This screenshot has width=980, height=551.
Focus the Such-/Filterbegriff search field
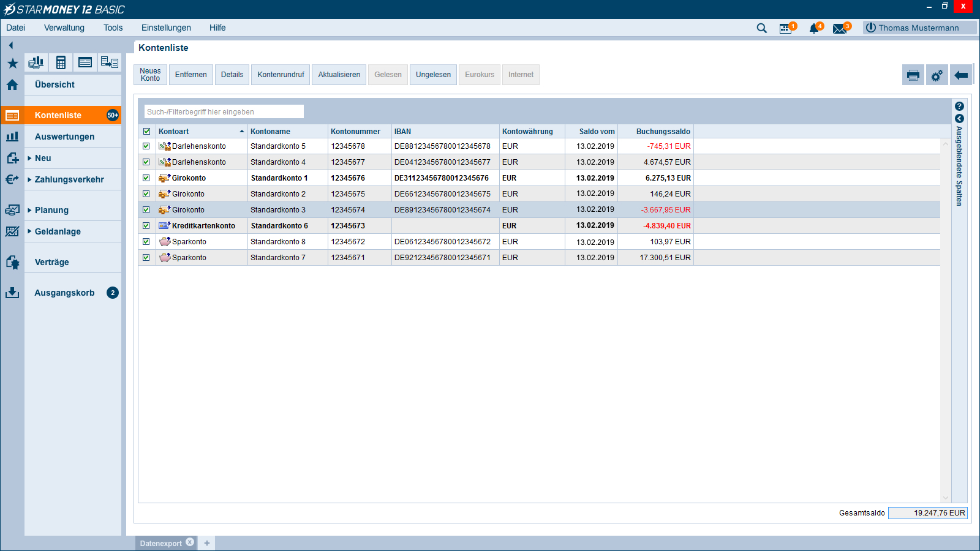tap(224, 112)
